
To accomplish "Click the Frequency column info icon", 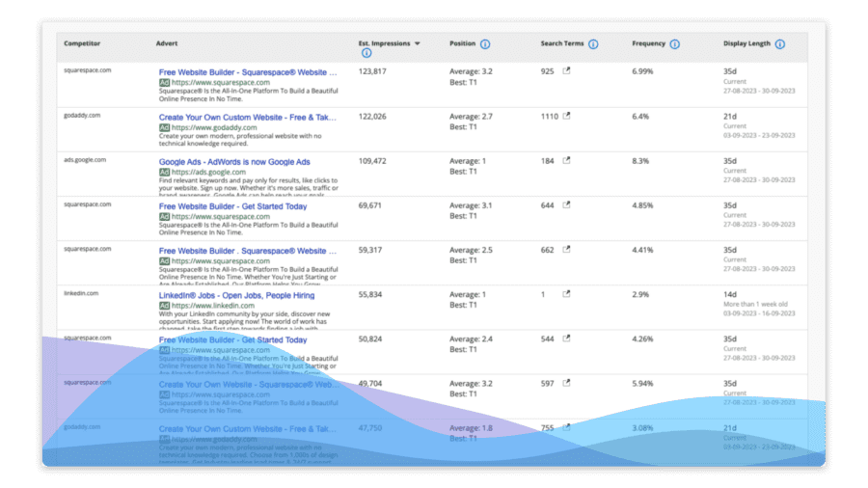I will 675,44.
